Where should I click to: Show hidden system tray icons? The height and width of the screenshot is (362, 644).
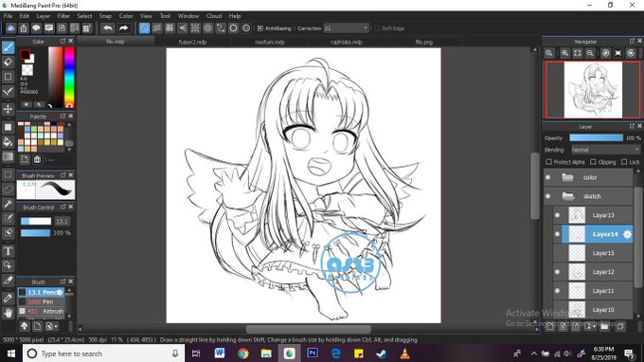(533, 353)
